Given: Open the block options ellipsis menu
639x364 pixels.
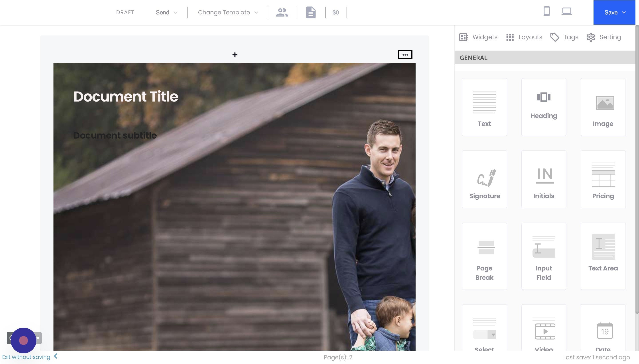Looking at the screenshot, I should [405, 55].
